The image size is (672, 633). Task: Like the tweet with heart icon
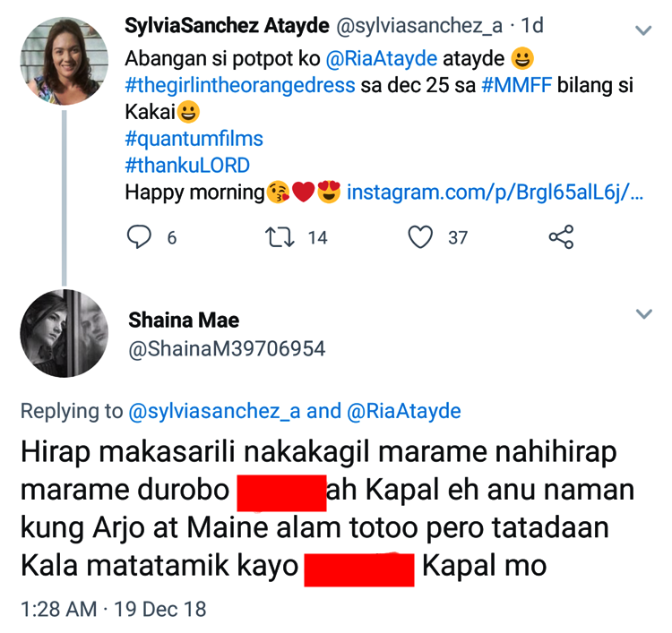point(419,236)
